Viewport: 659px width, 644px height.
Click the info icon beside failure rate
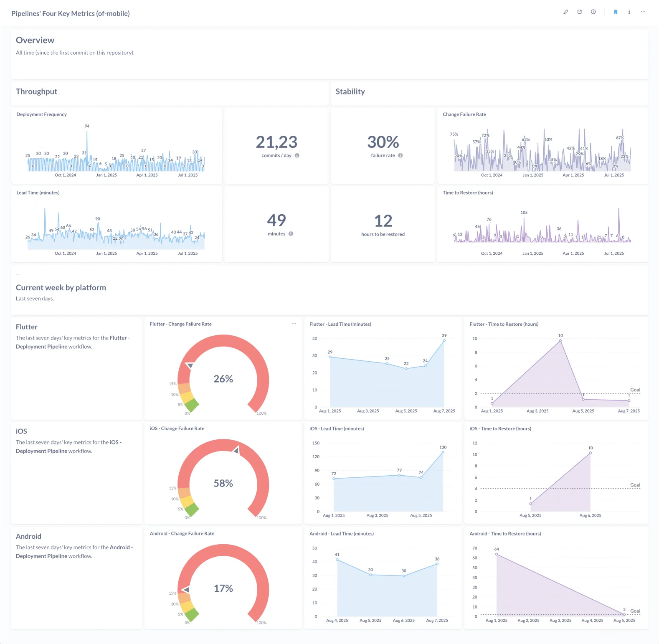pyautogui.click(x=400, y=155)
